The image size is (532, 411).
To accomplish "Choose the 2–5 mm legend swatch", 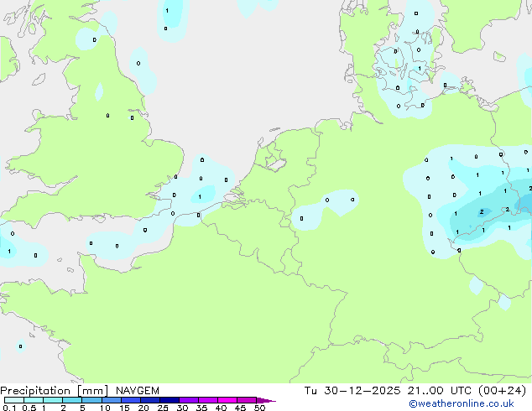I will pyautogui.click(x=72, y=400).
